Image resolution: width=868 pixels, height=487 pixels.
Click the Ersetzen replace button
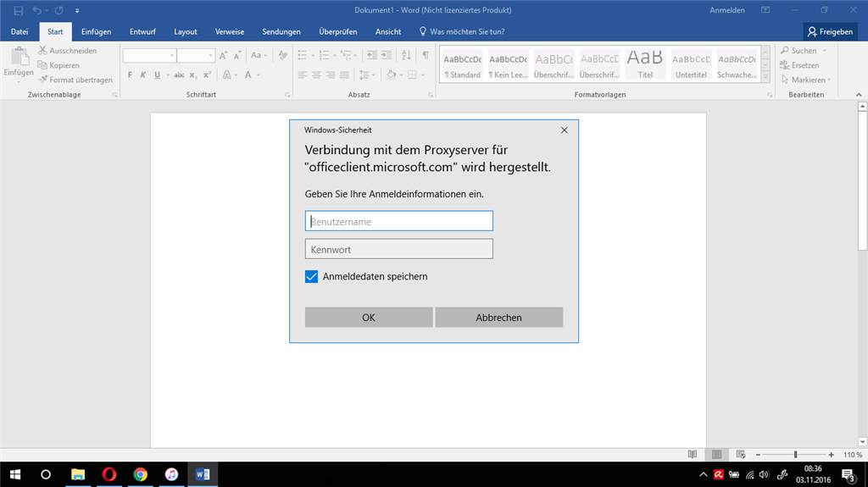pos(799,65)
